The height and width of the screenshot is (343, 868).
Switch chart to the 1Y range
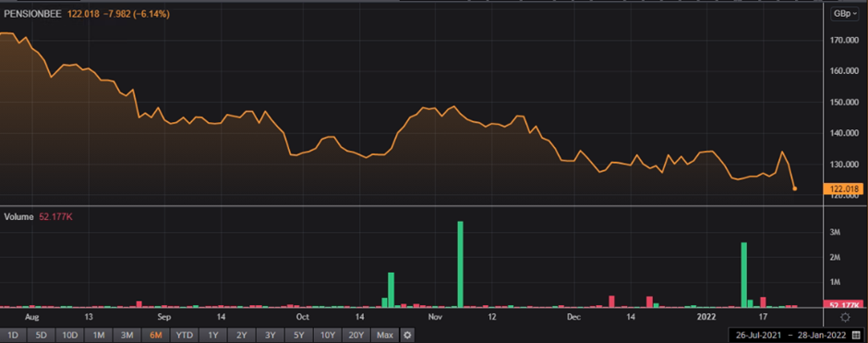tap(213, 336)
